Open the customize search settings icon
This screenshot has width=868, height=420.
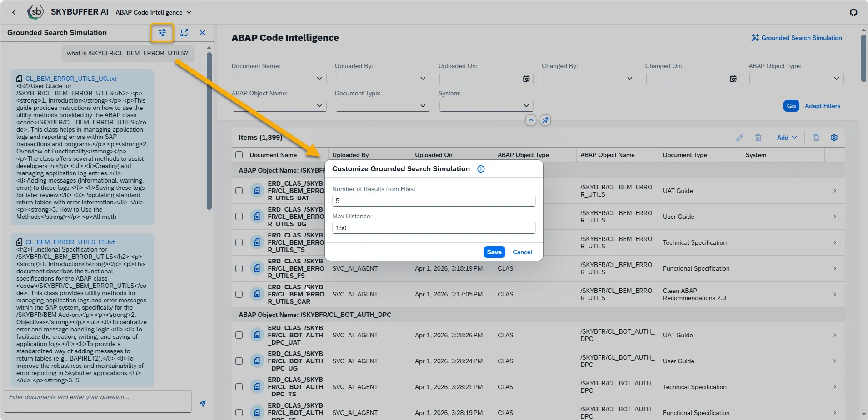(162, 33)
